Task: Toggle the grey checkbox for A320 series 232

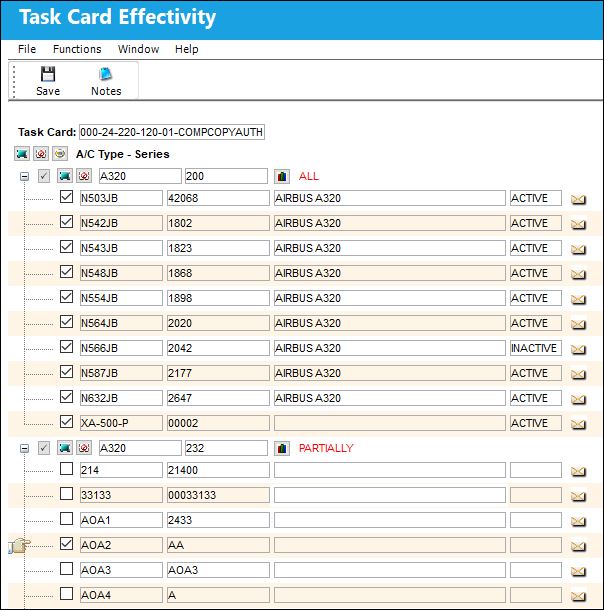Action: (x=44, y=448)
